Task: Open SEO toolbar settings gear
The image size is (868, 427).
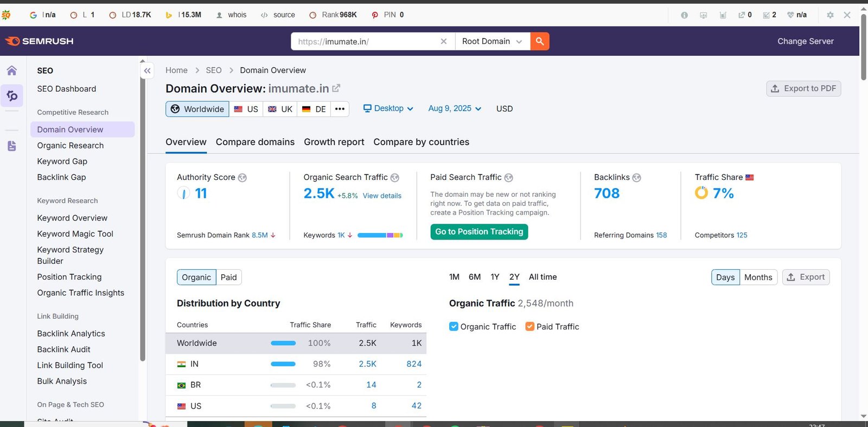Action: 830,15
